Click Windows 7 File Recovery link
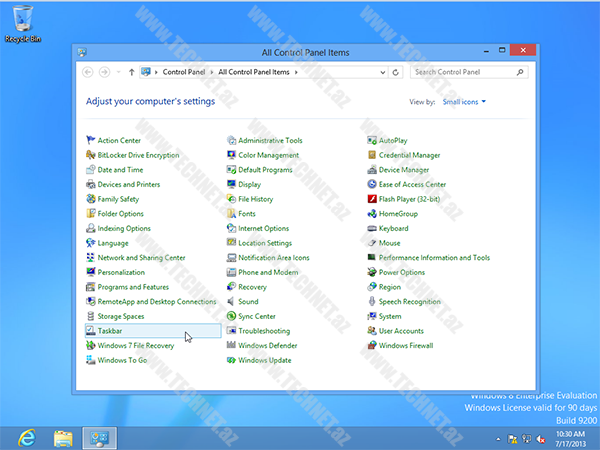 click(x=136, y=346)
